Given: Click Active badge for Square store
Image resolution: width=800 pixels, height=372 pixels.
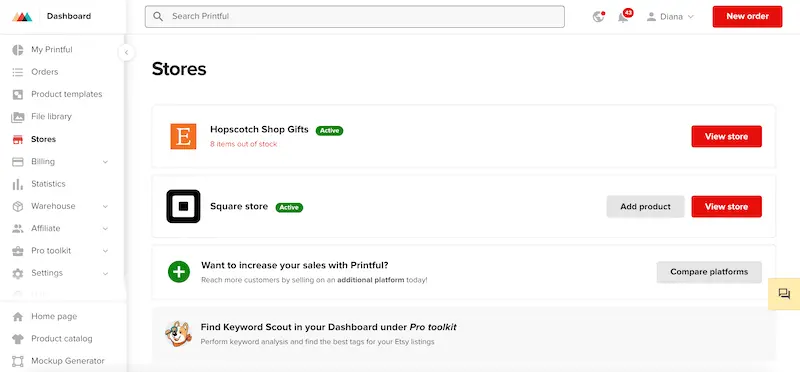Looking at the screenshot, I should tap(289, 208).
